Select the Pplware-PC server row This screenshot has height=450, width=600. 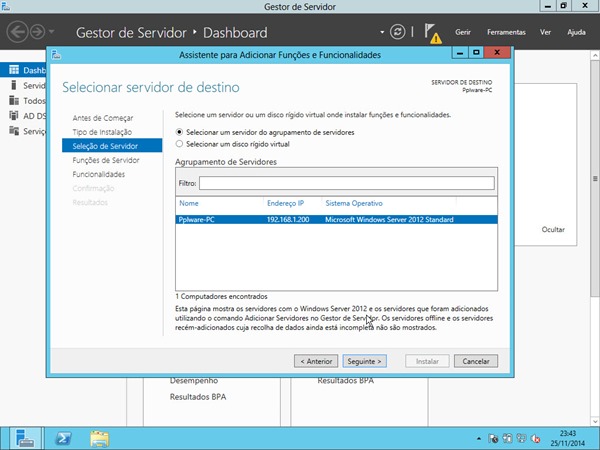click(336, 220)
